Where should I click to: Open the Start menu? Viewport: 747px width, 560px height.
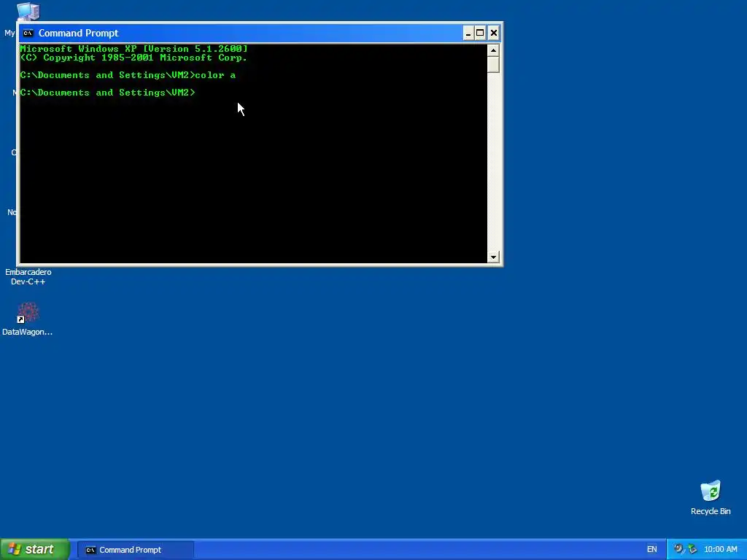(x=35, y=549)
